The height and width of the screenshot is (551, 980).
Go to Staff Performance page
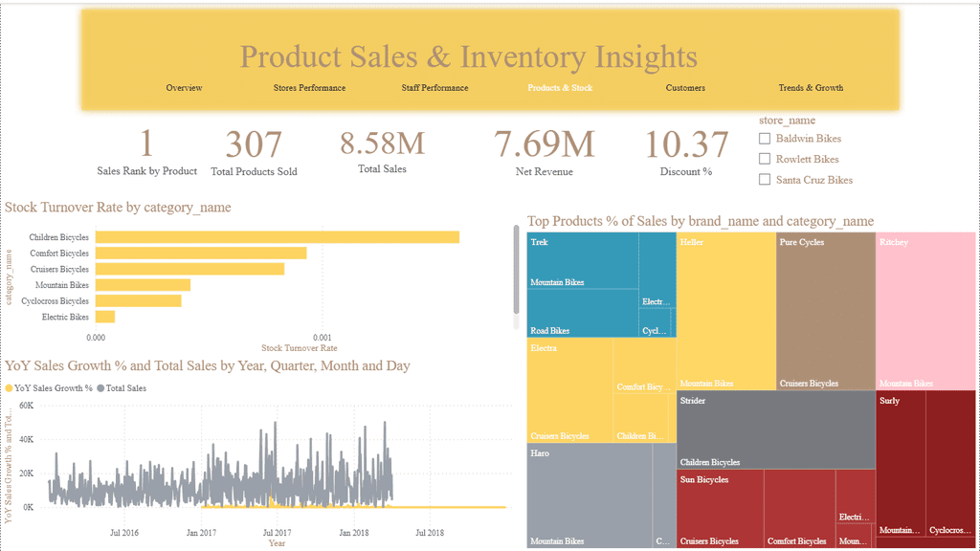(435, 88)
